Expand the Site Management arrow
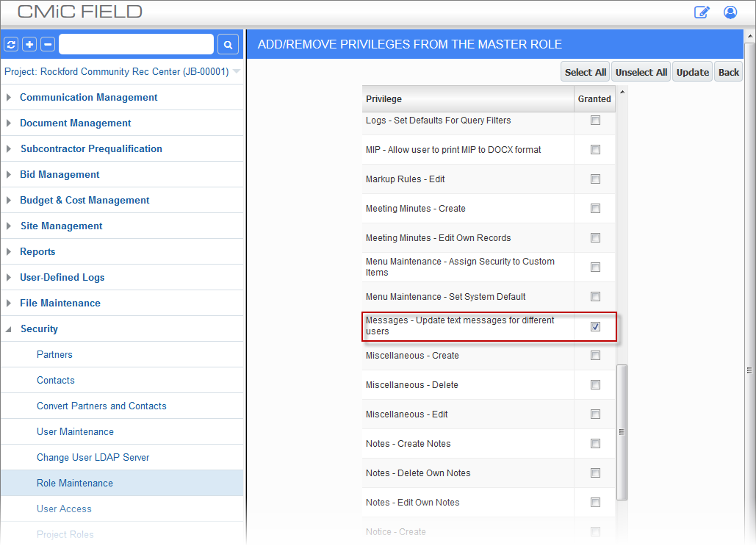 coord(9,226)
